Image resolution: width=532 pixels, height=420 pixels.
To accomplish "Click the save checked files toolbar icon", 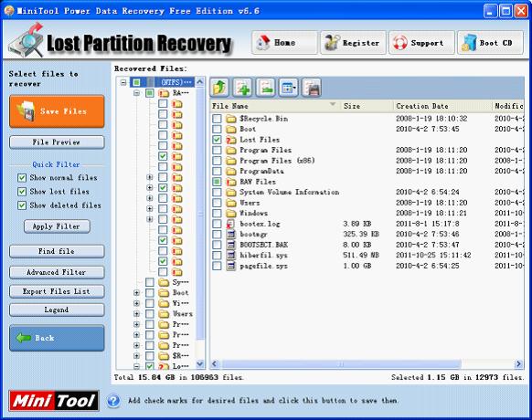I will click(312, 88).
